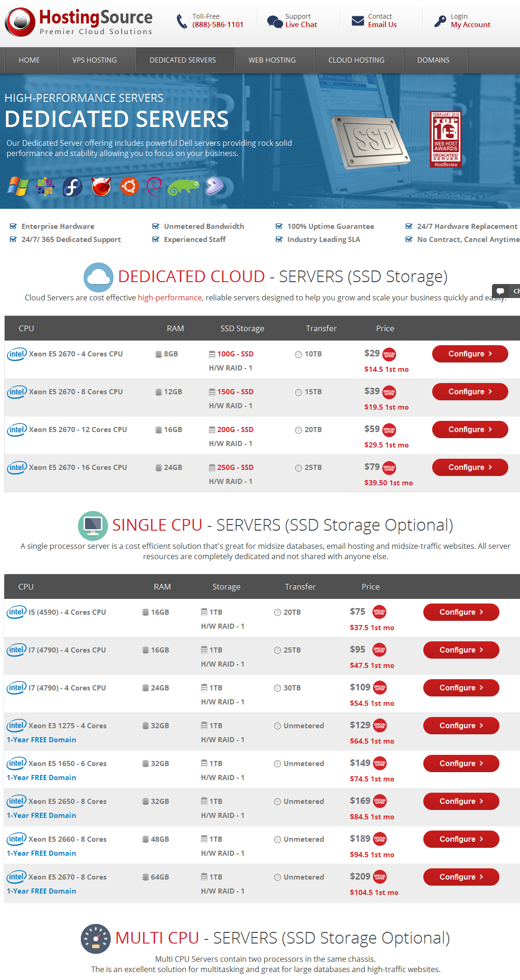Click the green openSUSE chameleon icon

pos(184,187)
